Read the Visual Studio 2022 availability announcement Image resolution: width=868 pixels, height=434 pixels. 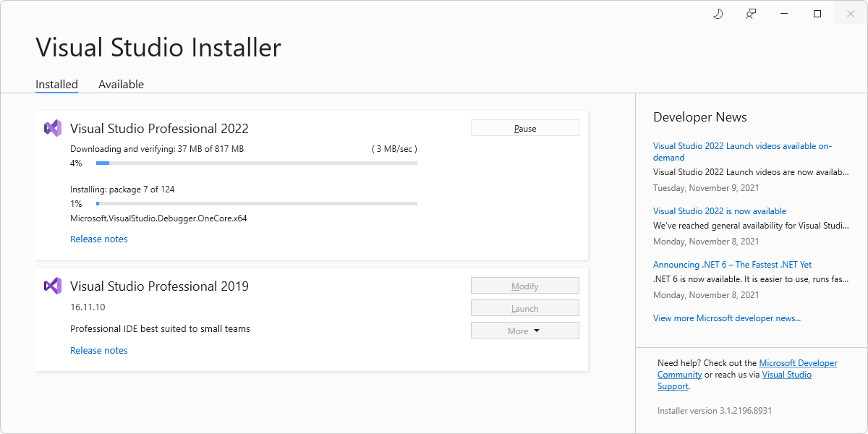point(719,210)
